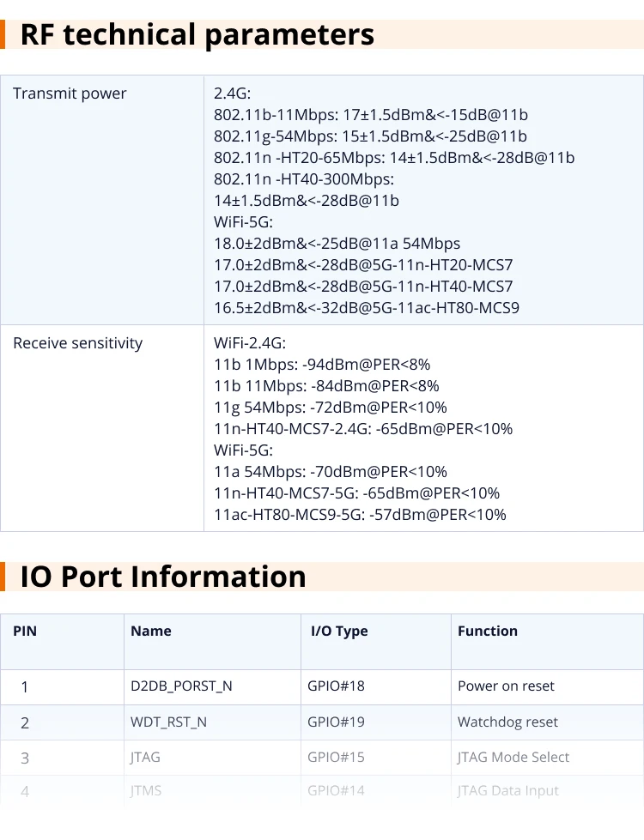
Task: Click the "11b 1Mbps" receive sensitivity line
Action: pyautogui.click(x=322, y=365)
